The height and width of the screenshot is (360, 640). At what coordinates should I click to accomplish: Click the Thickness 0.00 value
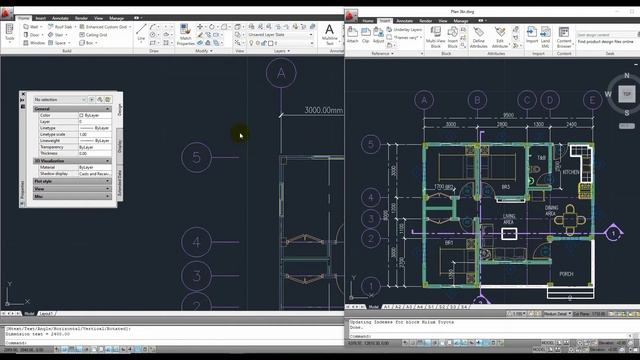(95, 153)
